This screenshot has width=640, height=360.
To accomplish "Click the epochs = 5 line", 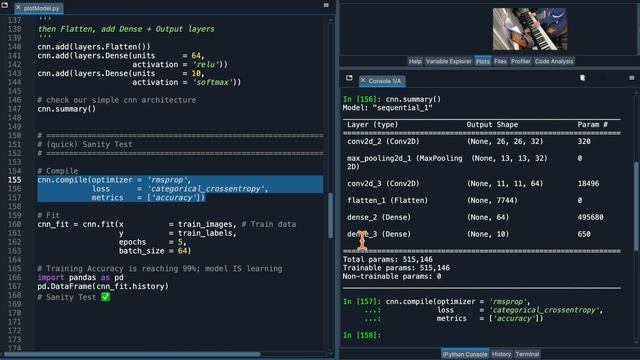I will pos(153,242).
